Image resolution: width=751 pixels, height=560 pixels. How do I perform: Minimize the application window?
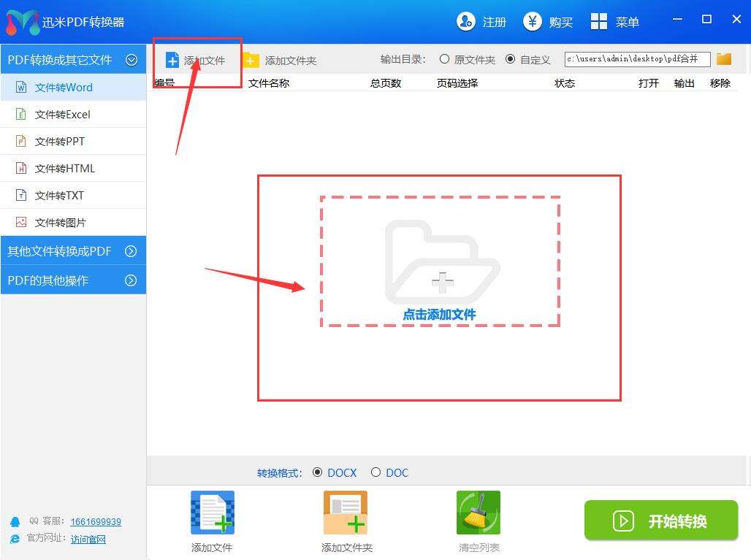click(x=677, y=19)
